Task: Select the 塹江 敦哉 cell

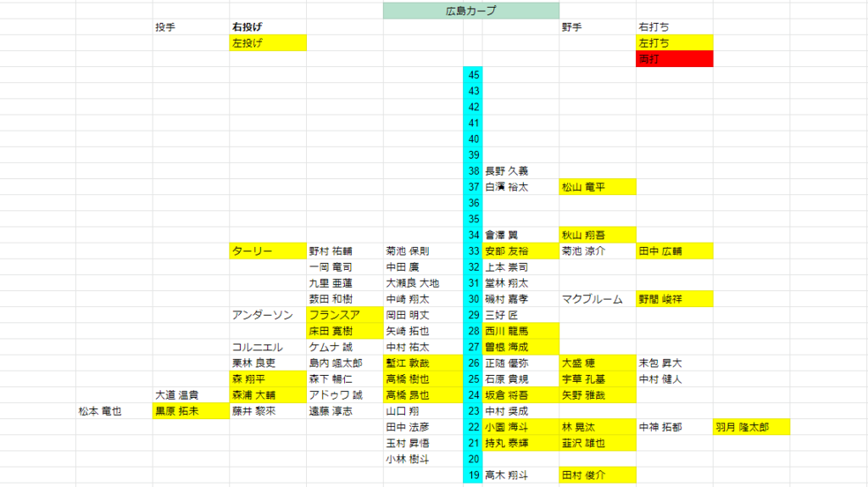Action: tap(423, 363)
